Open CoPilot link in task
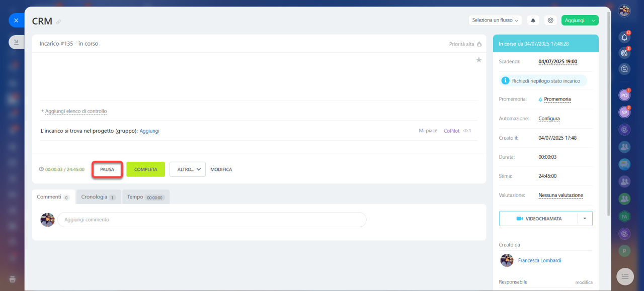The width and height of the screenshot is (644, 291). coord(451,131)
